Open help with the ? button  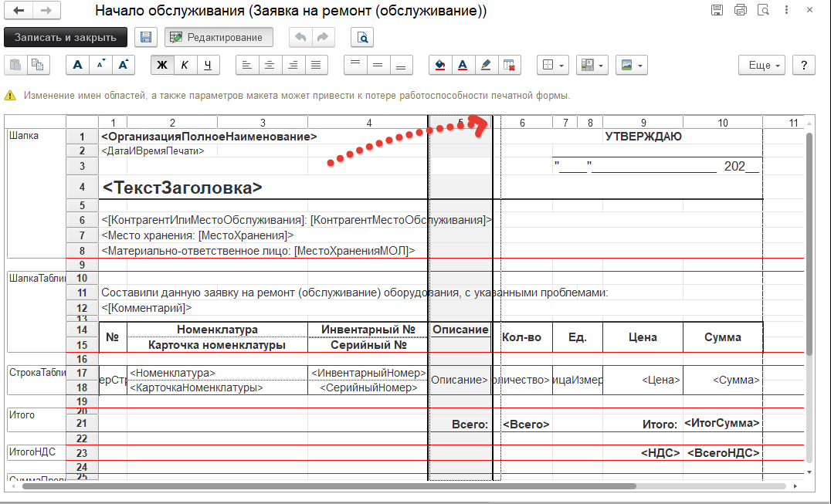pyautogui.click(x=803, y=66)
